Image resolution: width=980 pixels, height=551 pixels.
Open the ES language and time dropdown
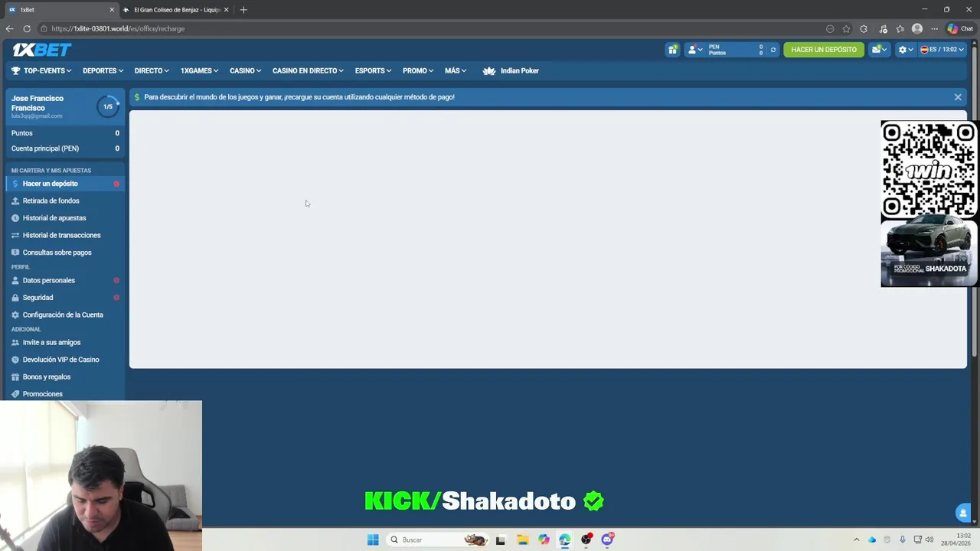(x=942, y=50)
